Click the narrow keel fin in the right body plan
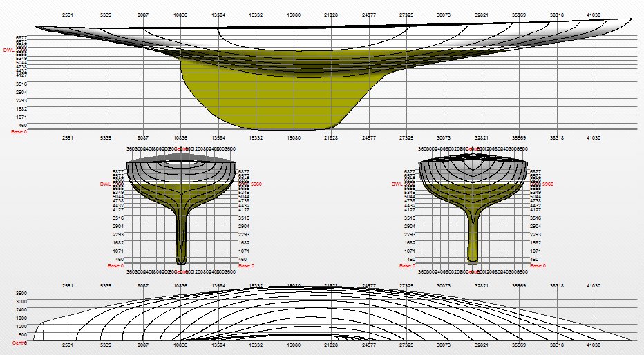This screenshot has width=644, height=355. coord(473,228)
